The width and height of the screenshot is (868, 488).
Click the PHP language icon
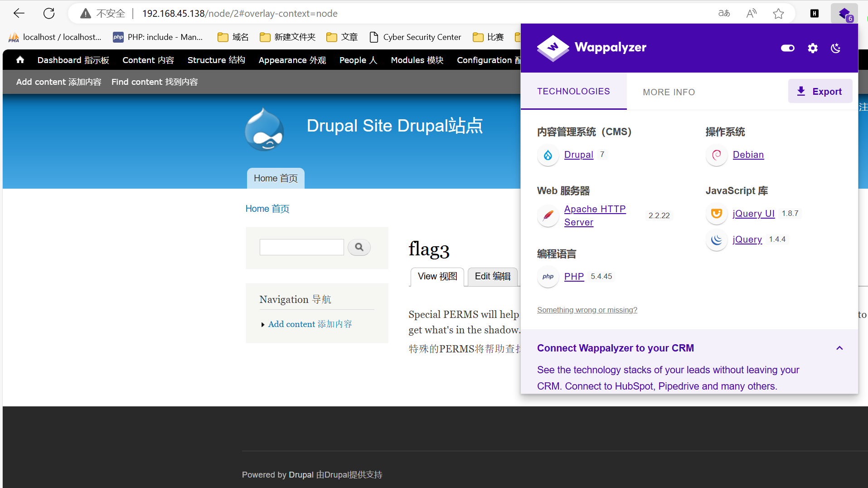548,277
